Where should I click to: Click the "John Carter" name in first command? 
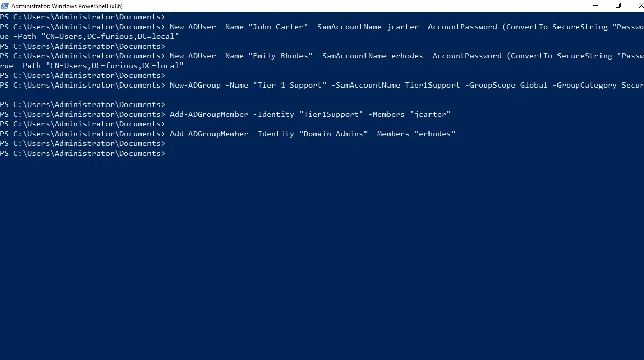[x=278, y=27]
